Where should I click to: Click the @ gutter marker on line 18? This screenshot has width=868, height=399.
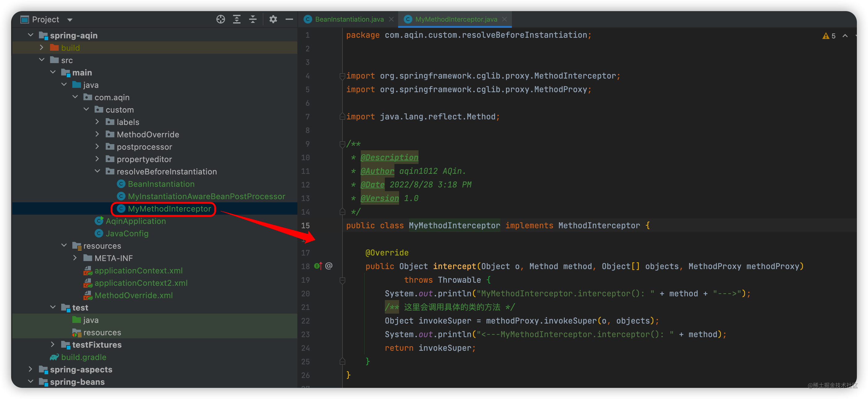click(329, 266)
